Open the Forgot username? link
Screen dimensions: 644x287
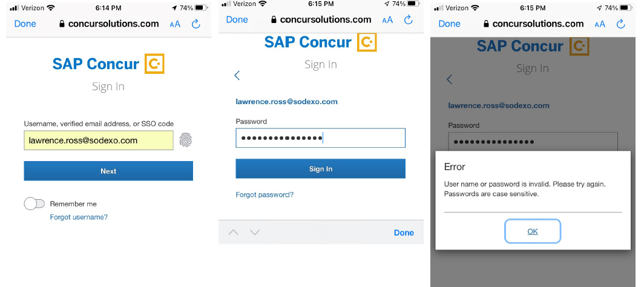[x=79, y=217]
